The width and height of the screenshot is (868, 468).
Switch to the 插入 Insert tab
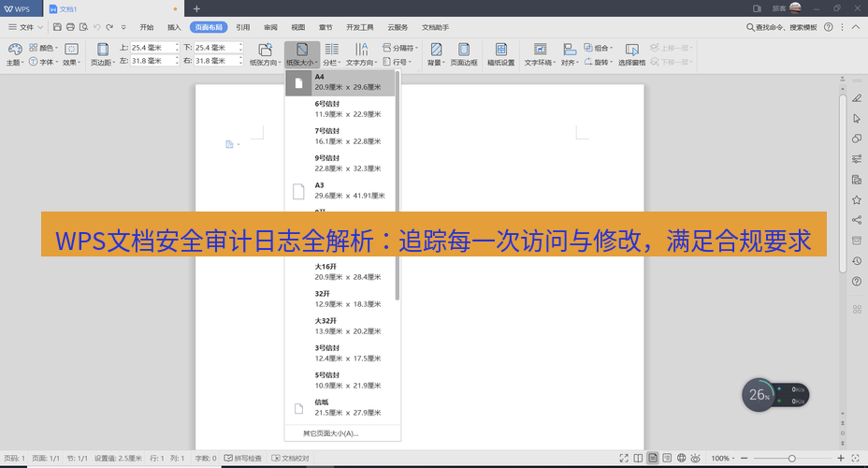(x=174, y=27)
